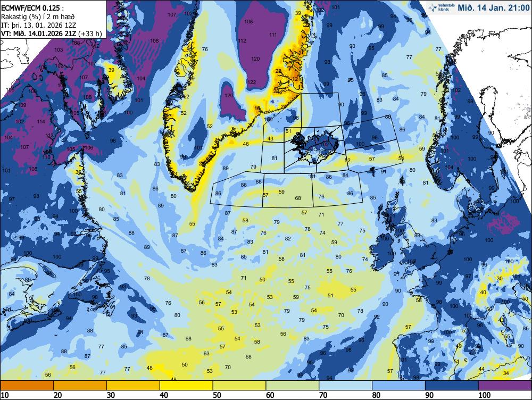
Task: Click the 82 value in the mid-Atlantic
Action: point(288,238)
